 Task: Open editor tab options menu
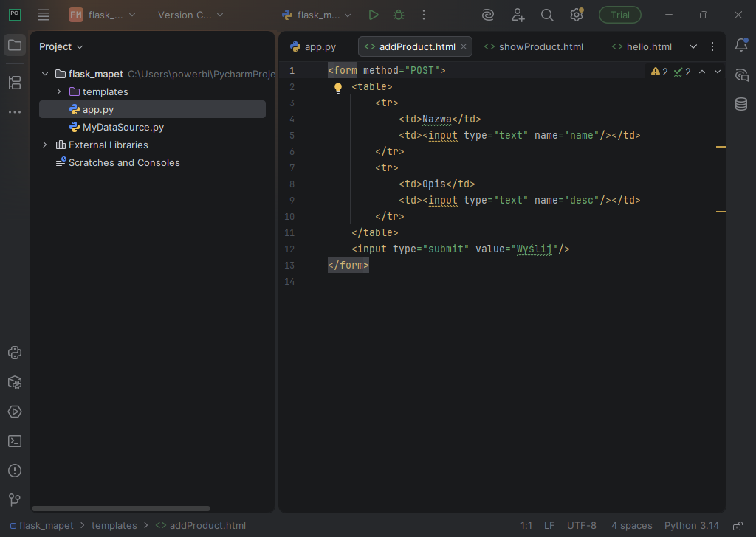[x=712, y=46]
